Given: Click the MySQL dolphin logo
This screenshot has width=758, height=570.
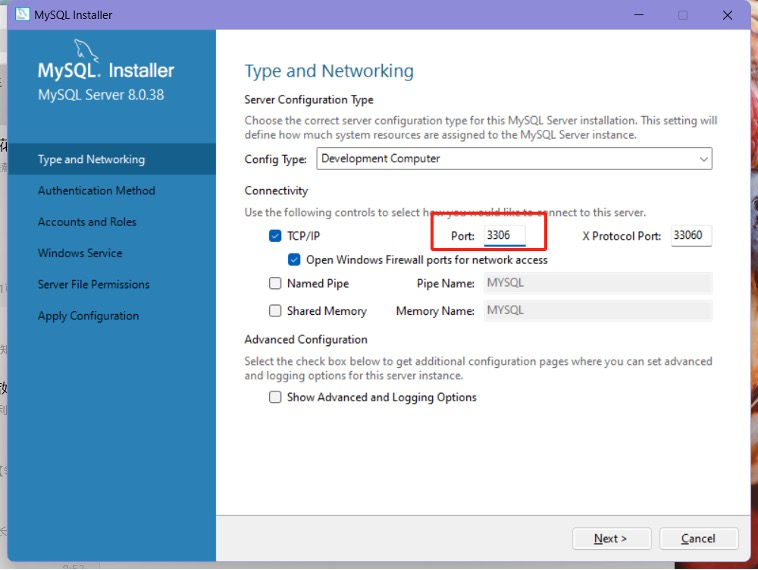Looking at the screenshot, I should (87, 51).
